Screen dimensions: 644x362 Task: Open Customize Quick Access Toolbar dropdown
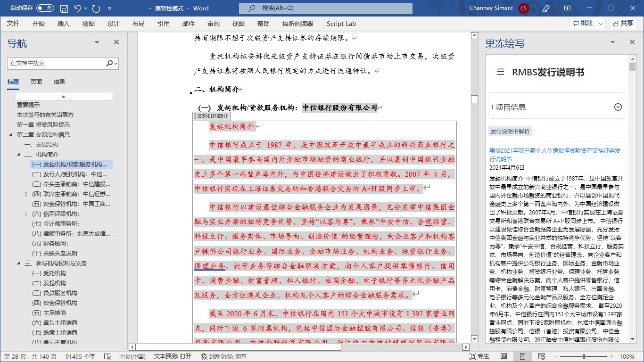[109, 8]
